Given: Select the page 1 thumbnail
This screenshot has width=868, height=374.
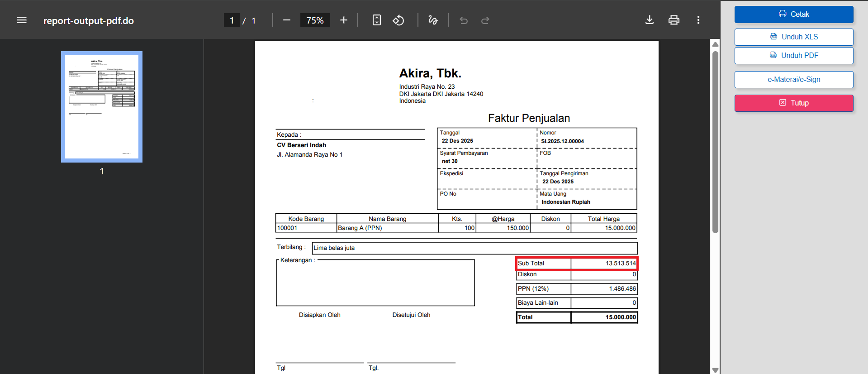Looking at the screenshot, I should click(x=102, y=107).
